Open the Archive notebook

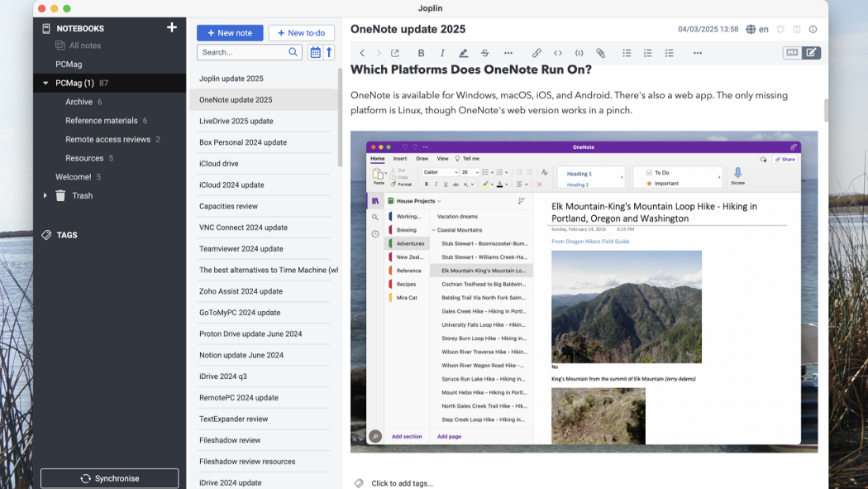point(79,102)
